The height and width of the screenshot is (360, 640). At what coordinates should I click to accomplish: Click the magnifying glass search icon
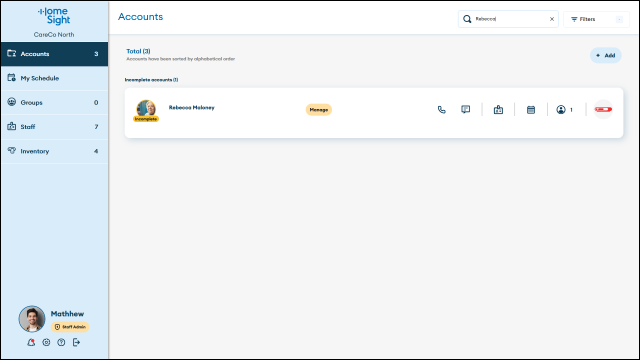click(467, 19)
